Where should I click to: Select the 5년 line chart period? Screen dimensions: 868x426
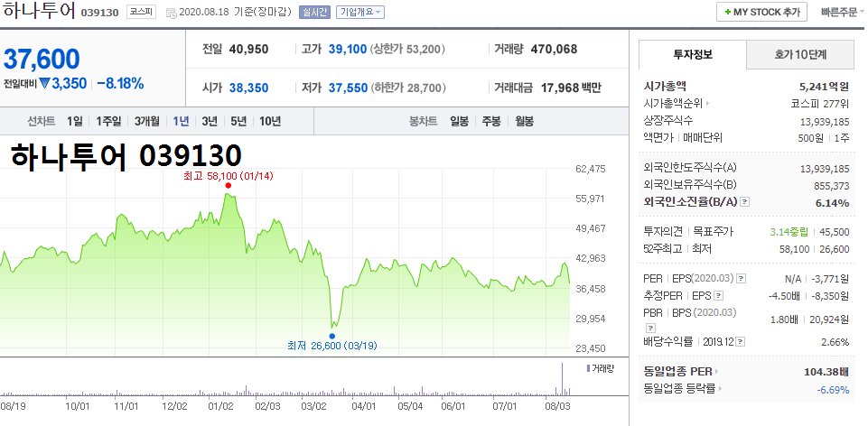[x=238, y=121]
